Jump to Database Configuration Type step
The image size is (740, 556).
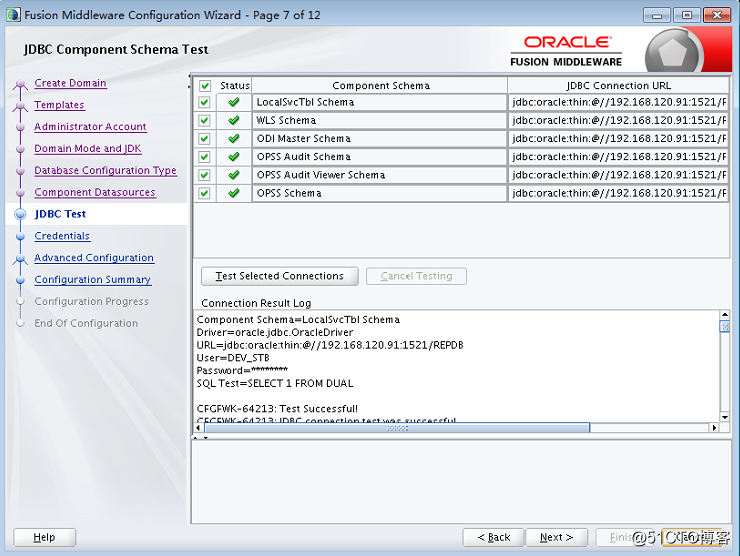coord(106,170)
